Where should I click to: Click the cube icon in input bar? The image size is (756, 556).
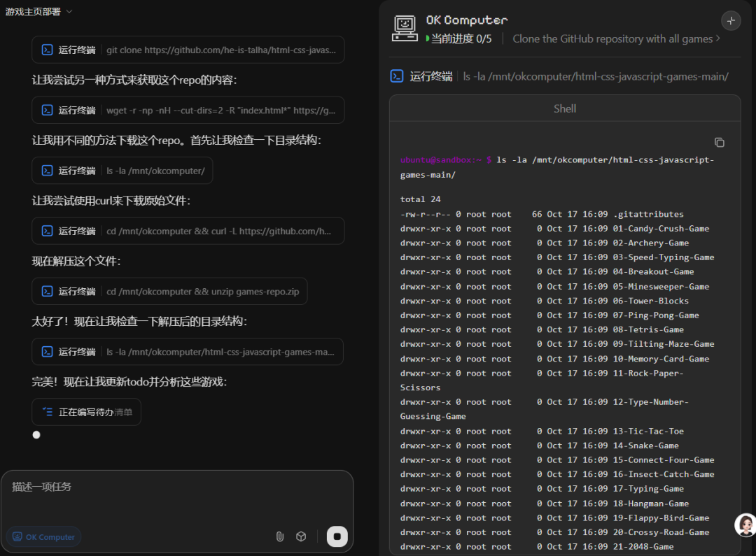pos(301,536)
